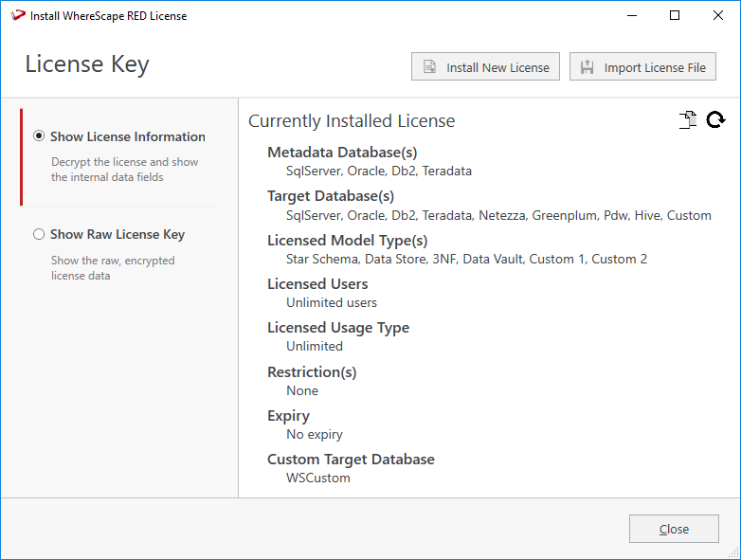Click the 'Decrypt the license' description text
The width and height of the screenshot is (741, 560).
click(124, 170)
